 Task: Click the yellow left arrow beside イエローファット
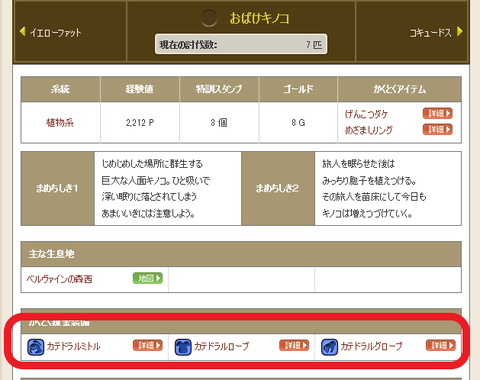point(23,32)
